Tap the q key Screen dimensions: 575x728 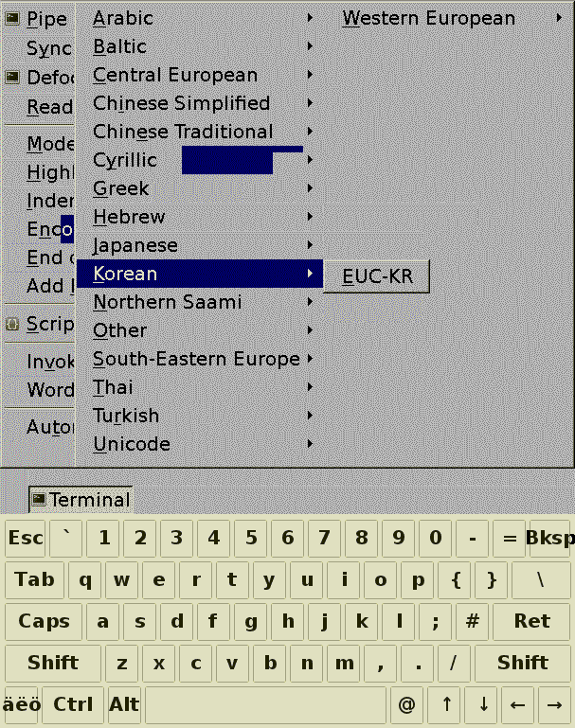point(84,580)
